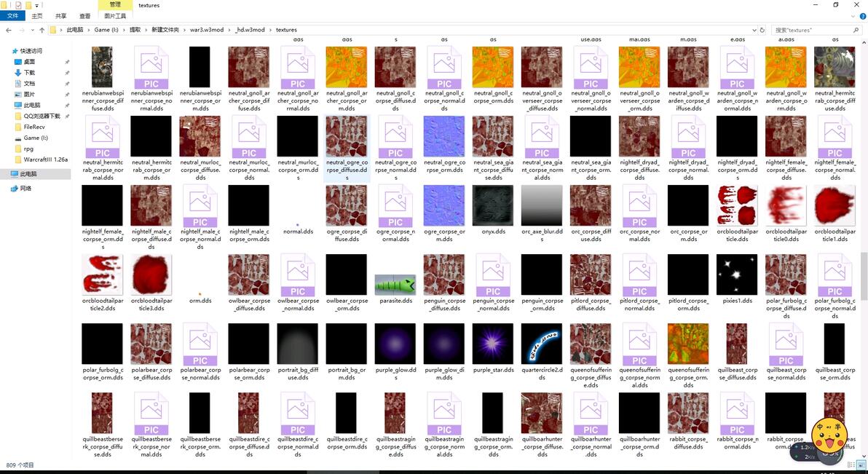Viewport: 868px width, 474px height.
Task: Open the 共享 ribbon tab
Action: 61,16
